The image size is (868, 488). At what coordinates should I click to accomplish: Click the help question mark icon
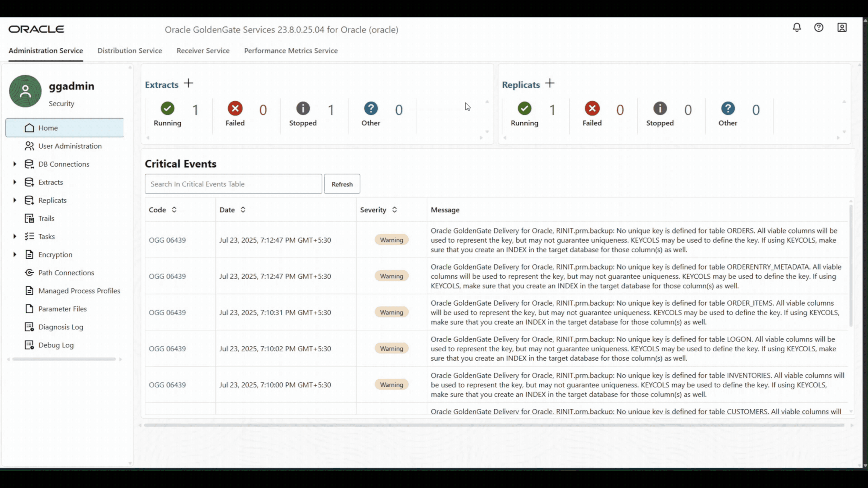(x=819, y=27)
